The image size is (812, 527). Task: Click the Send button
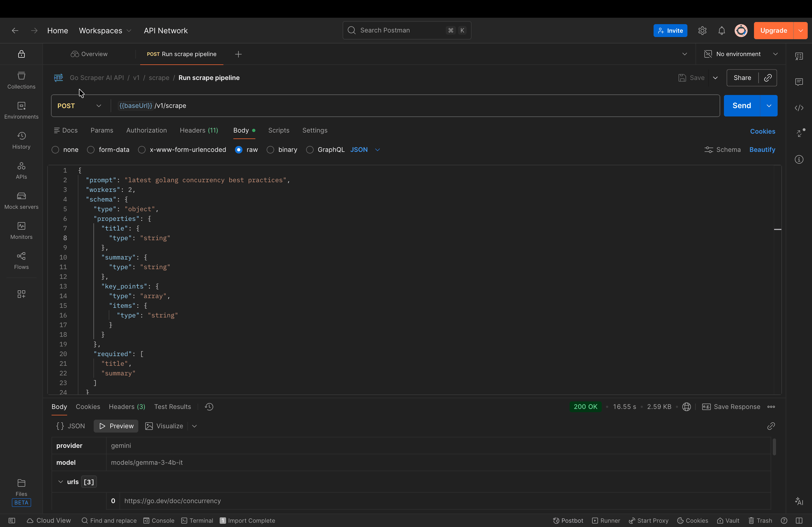click(741, 106)
